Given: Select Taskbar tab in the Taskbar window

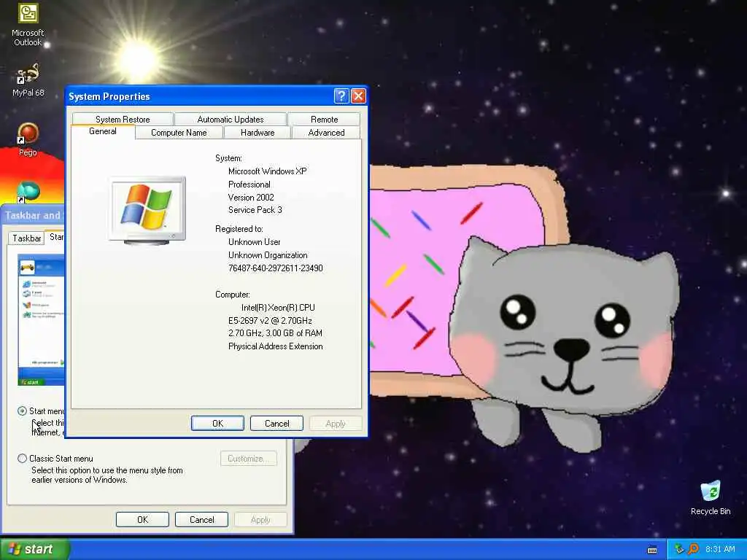Looking at the screenshot, I should [x=27, y=238].
